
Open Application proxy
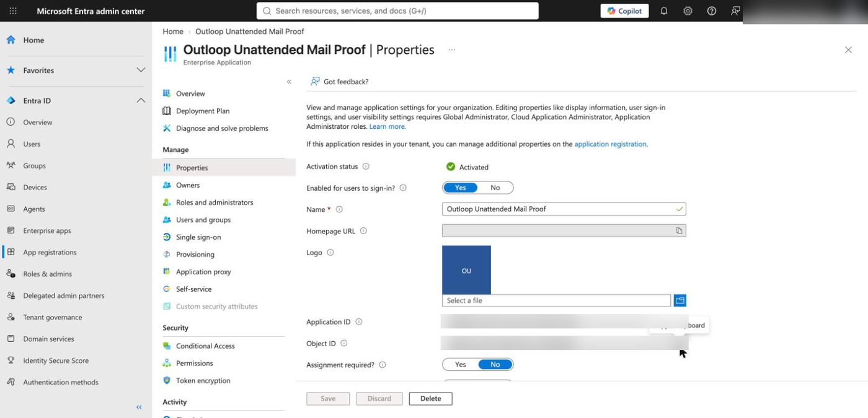click(x=203, y=272)
